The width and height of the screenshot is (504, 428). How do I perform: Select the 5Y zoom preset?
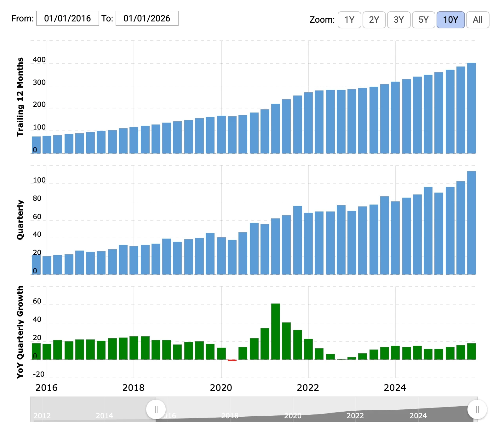423,20
